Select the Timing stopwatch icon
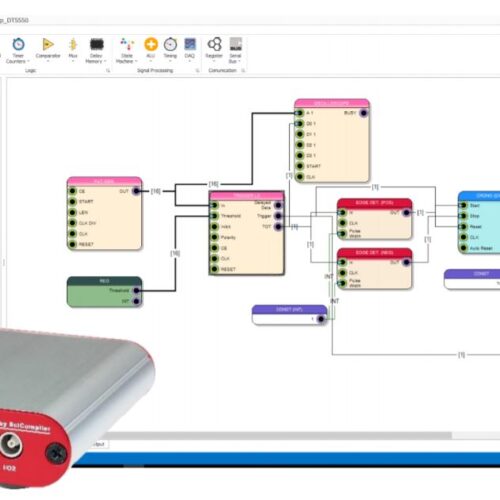 170,44
